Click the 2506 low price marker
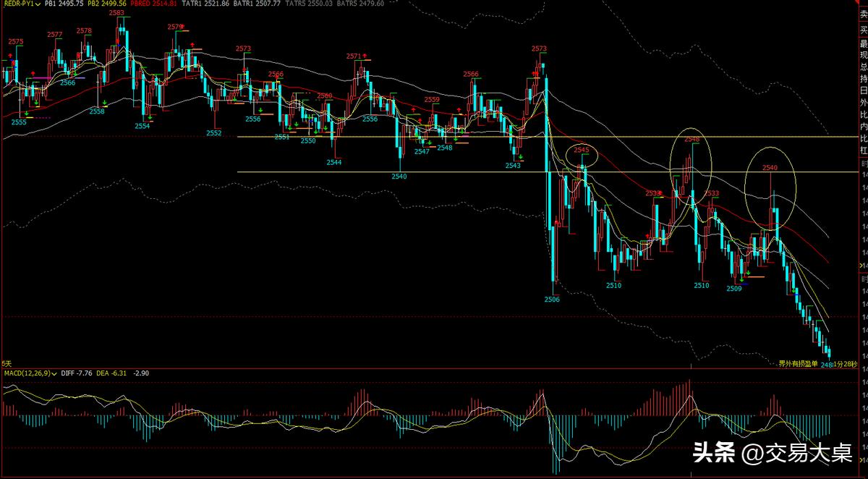Image resolution: width=868 pixels, height=479 pixels. [x=552, y=298]
